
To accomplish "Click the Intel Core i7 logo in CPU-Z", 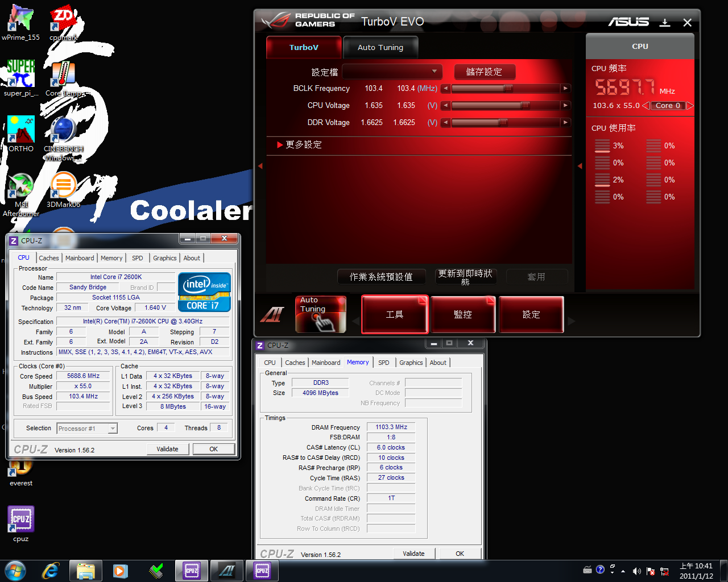I will [204, 292].
